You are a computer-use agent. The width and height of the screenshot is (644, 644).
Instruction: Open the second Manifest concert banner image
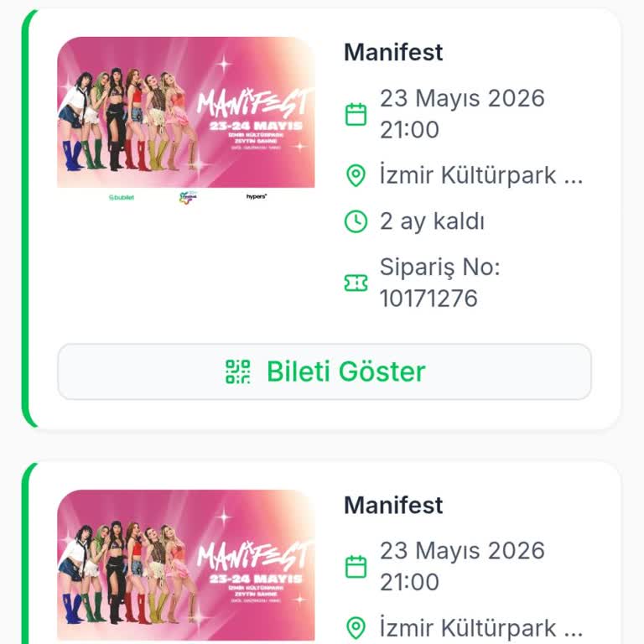186,565
